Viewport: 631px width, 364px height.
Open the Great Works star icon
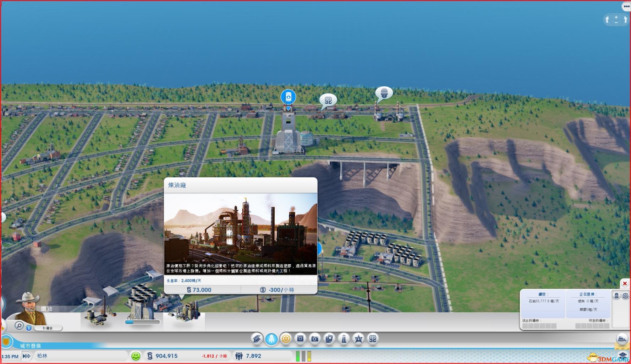point(358,339)
